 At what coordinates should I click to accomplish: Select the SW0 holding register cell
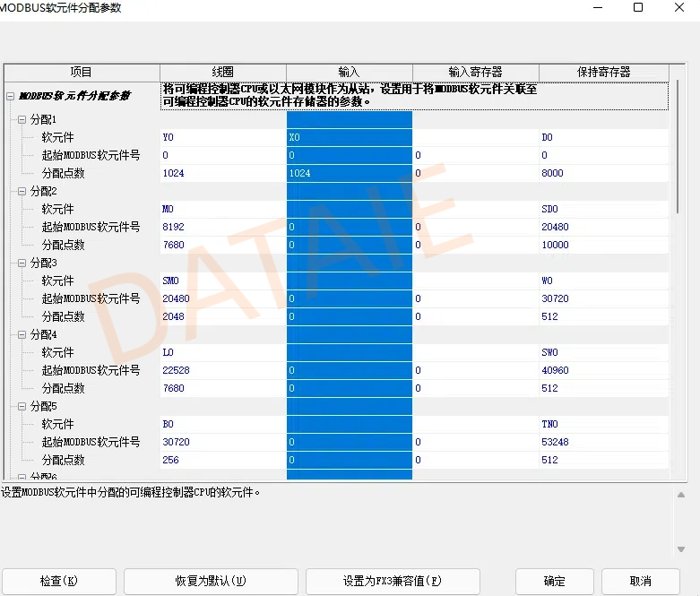point(604,352)
